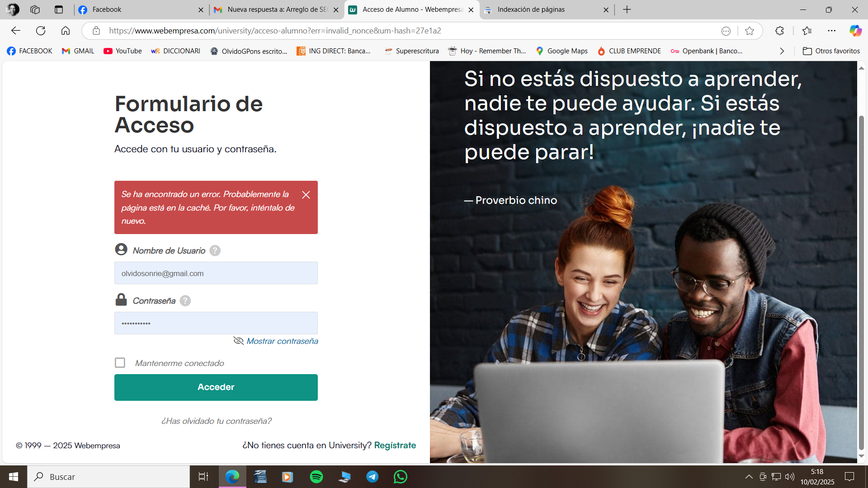Expand more bookmarks chevron
The image size is (868, 488).
782,51
